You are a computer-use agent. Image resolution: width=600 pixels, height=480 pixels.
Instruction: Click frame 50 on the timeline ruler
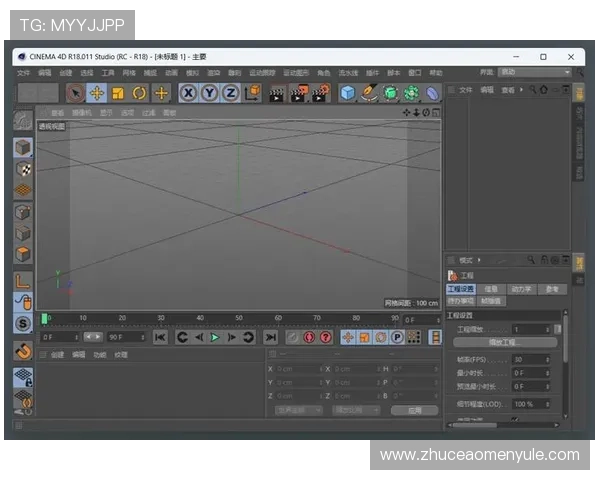pyautogui.click(x=238, y=319)
